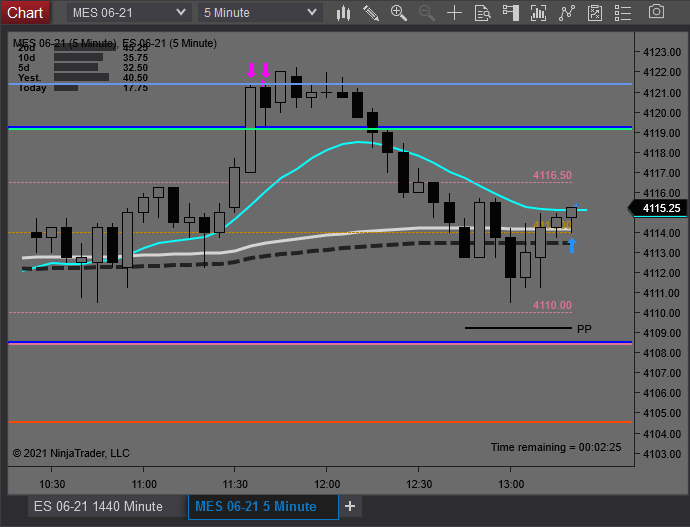The width and height of the screenshot is (690, 527).
Task: Click the blue up arrow marker
Action: click(572, 245)
